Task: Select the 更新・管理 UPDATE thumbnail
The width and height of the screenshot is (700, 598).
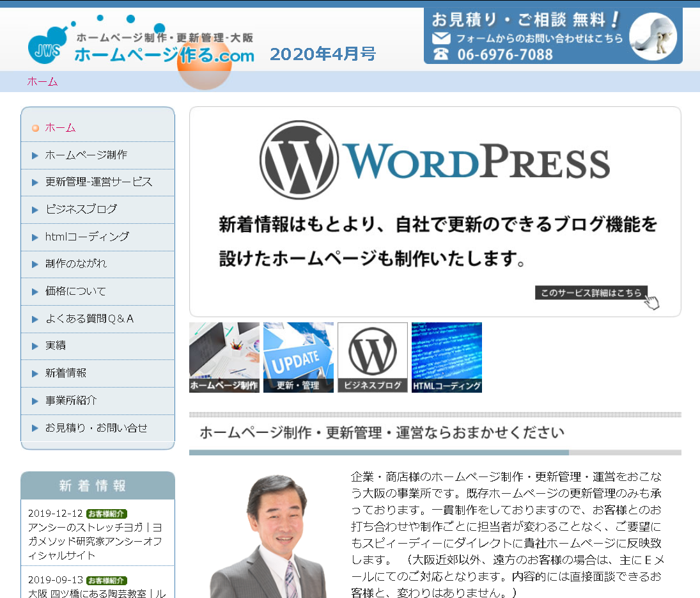Action: (298, 358)
